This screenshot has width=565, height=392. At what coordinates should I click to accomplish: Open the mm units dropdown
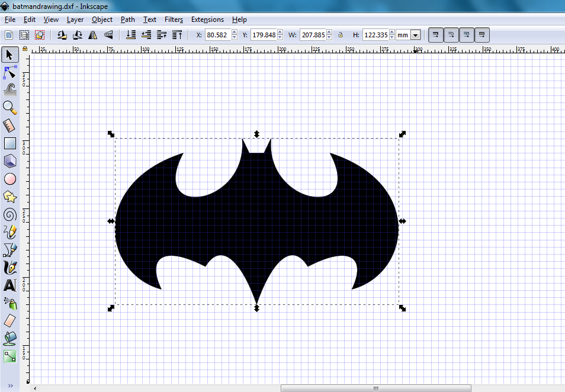pos(416,36)
